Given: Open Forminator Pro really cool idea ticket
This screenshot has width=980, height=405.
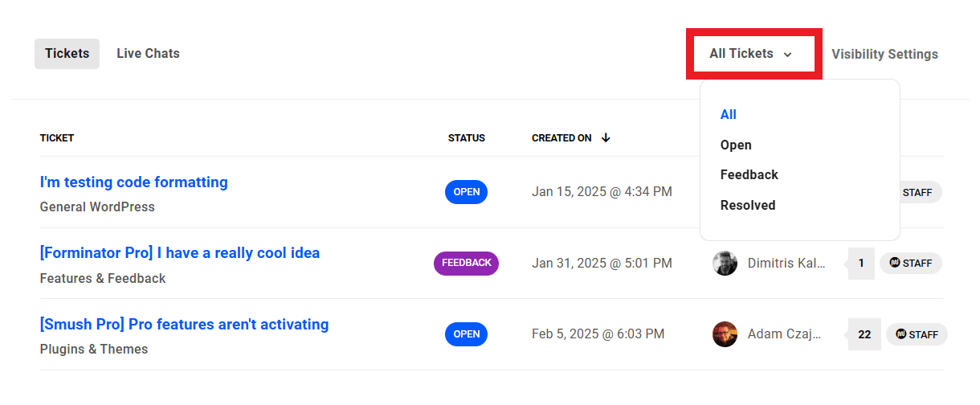Looking at the screenshot, I should pos(180,253).
